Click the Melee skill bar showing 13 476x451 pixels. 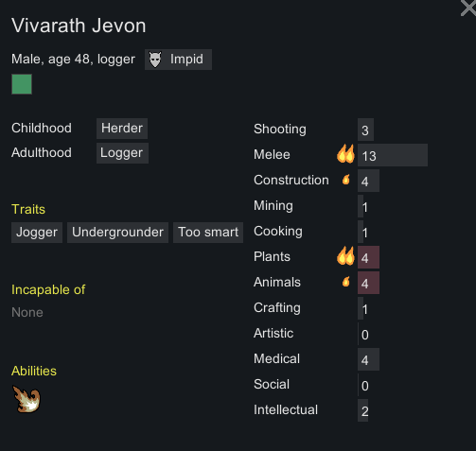393,155
